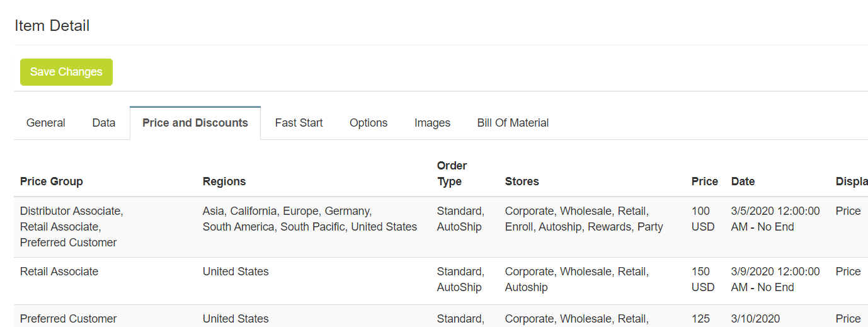The height and width of the screenshot is (327, 868).
Task: Click the Stores column header
Action: 522,181
